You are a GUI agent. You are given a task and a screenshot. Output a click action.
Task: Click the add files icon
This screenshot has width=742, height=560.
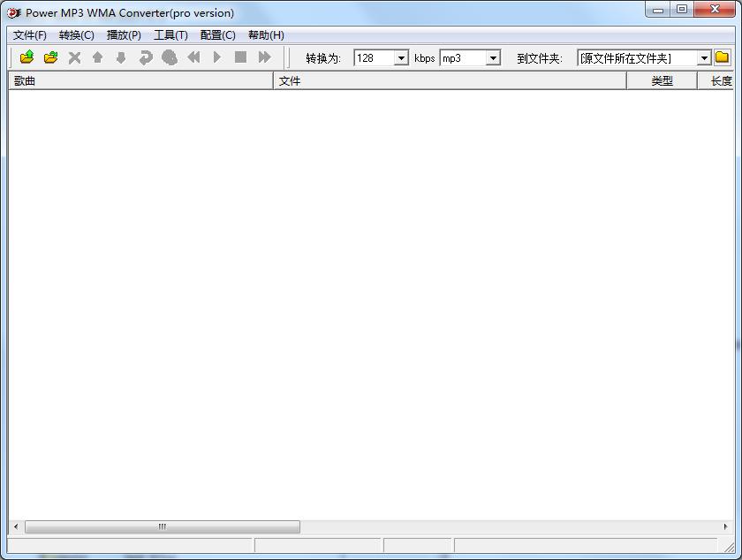tap(26, 58)
